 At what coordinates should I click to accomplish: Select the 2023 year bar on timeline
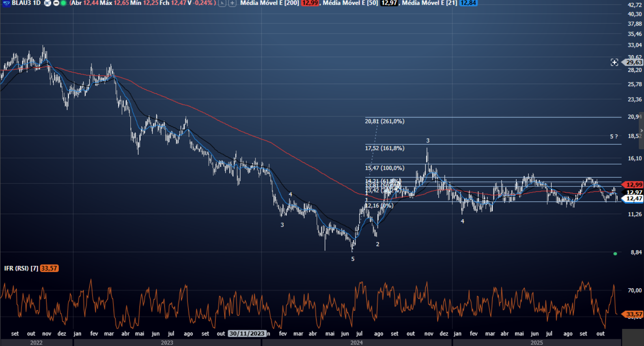(167, 343)
